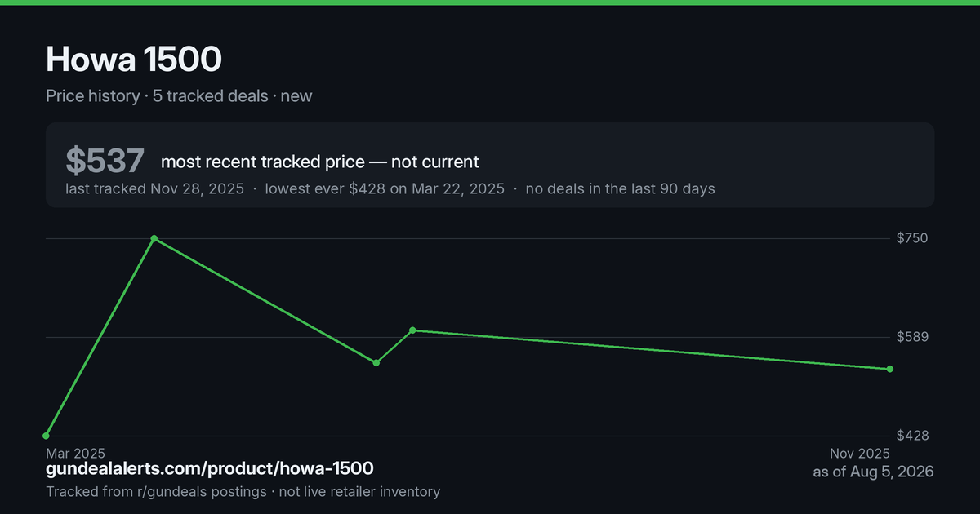980x514 pixels.
Task: Click the $589 axis label
Action: (912, 337)
